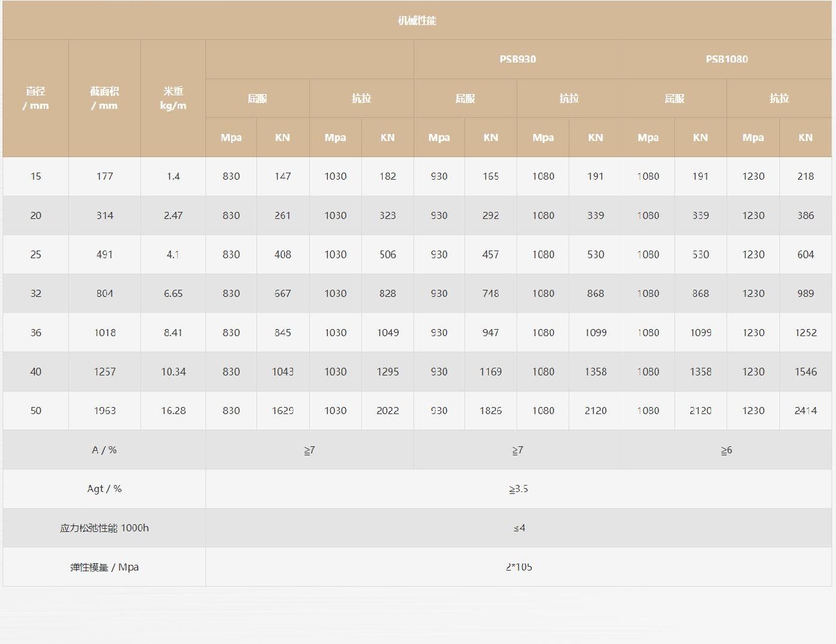Click the 应力松弛性能 1000h row label
Viewport: 836px width, 644px height.
point(104,528)
